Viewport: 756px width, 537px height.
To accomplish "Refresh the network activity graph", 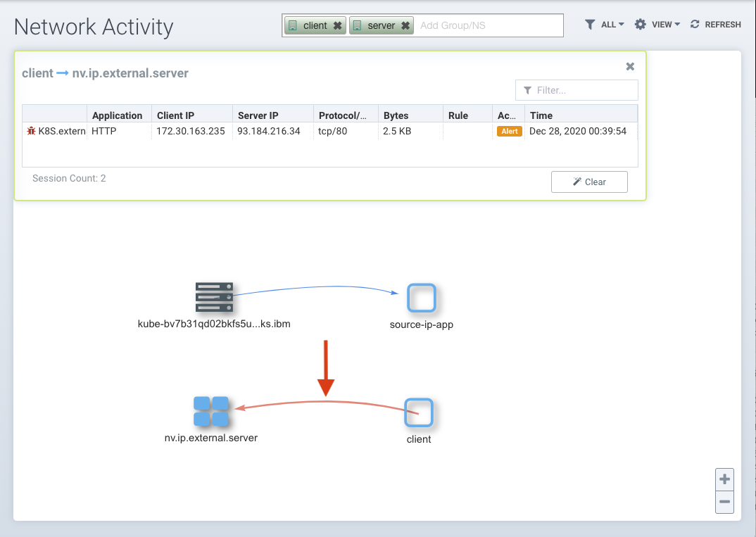I will point(715,25).
